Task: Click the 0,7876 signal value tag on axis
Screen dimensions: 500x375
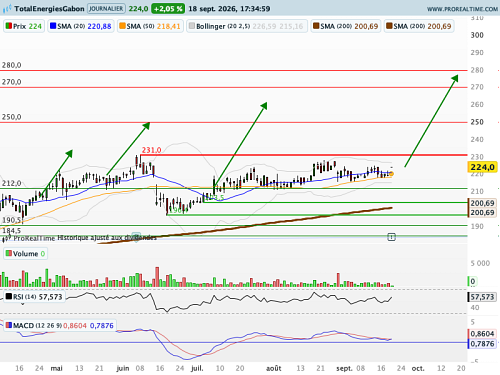Action: [x=482, y=343]
